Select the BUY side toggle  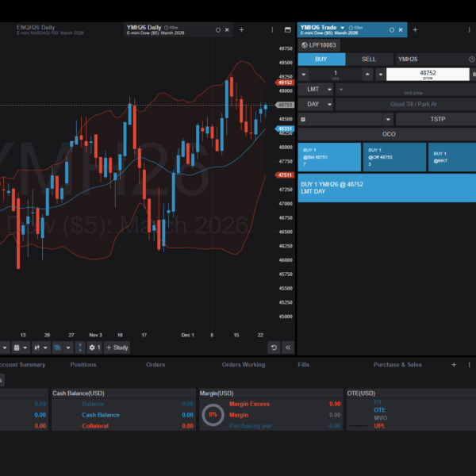[321, 59]
